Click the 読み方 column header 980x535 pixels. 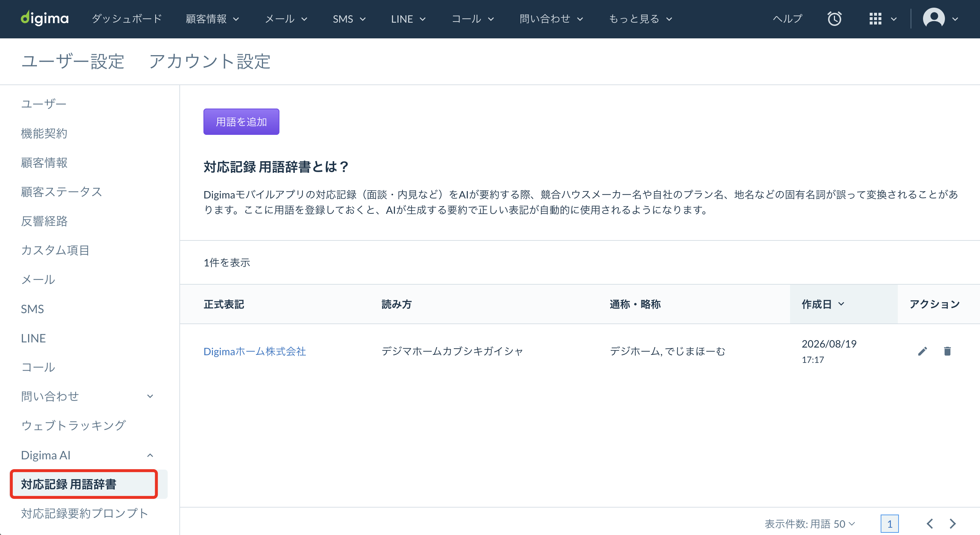pos(396,304)
